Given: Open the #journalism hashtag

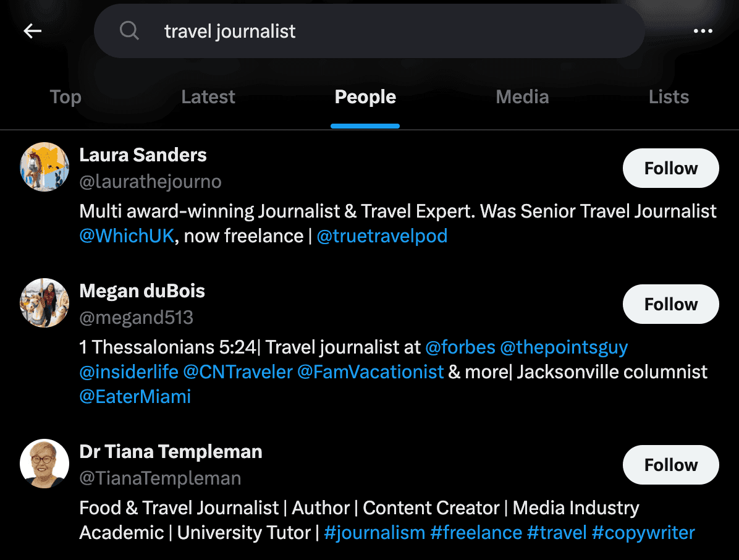Looking at the screenshot, I should click(374, 532).
